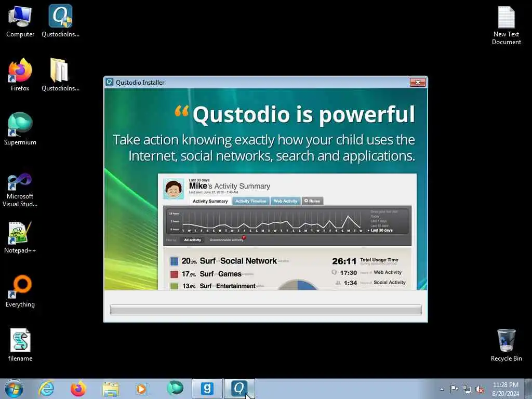Click the 'Last 30 days' range option
Image resolution: width=532 pixels, height=399 pixels.
pos(381,230)
